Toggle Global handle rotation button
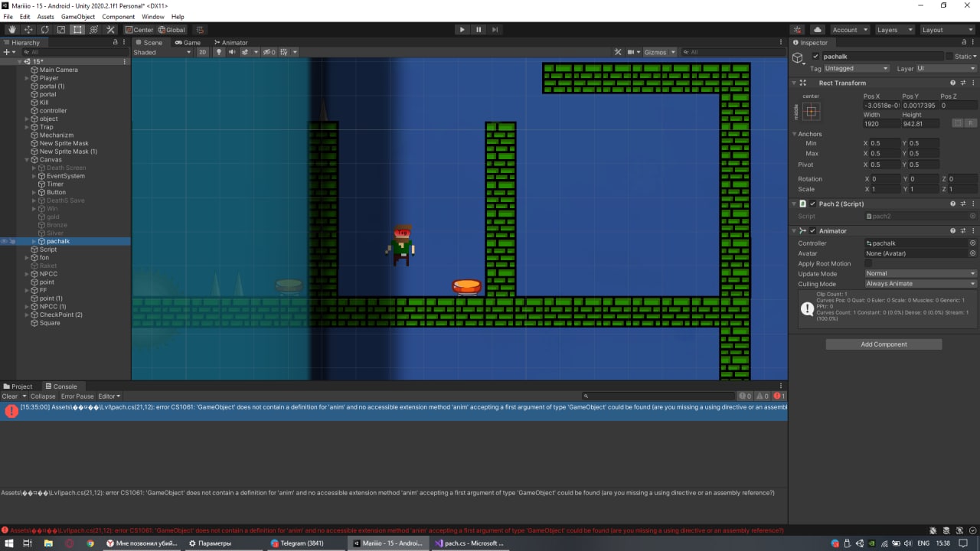980x551 pixels. tap(171, 30)
